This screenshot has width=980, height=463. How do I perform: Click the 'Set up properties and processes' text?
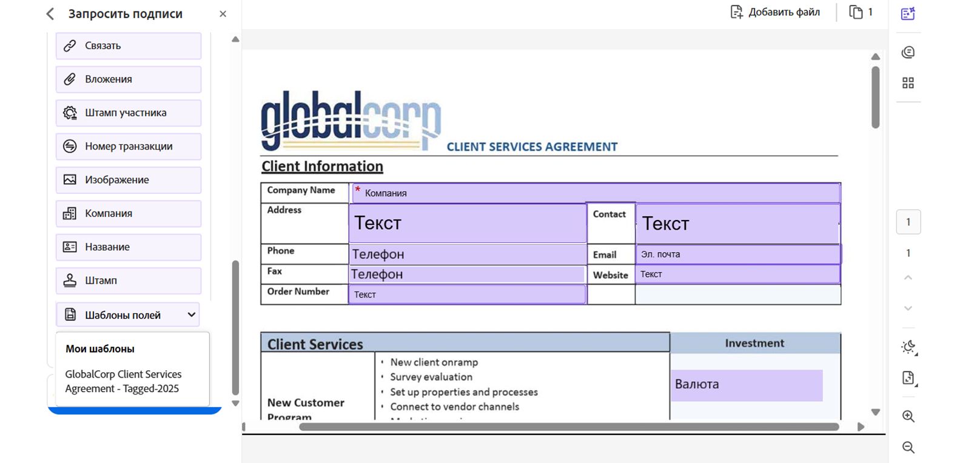464,392
